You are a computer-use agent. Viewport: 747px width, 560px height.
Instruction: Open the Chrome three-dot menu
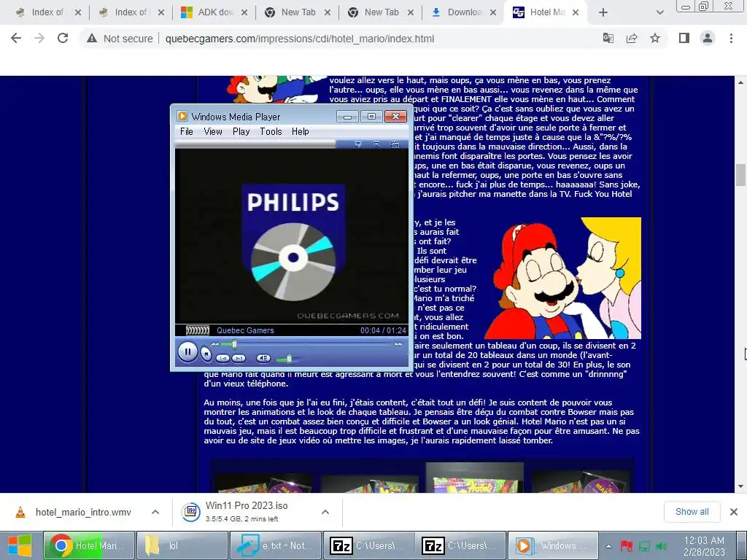point(731,38)
